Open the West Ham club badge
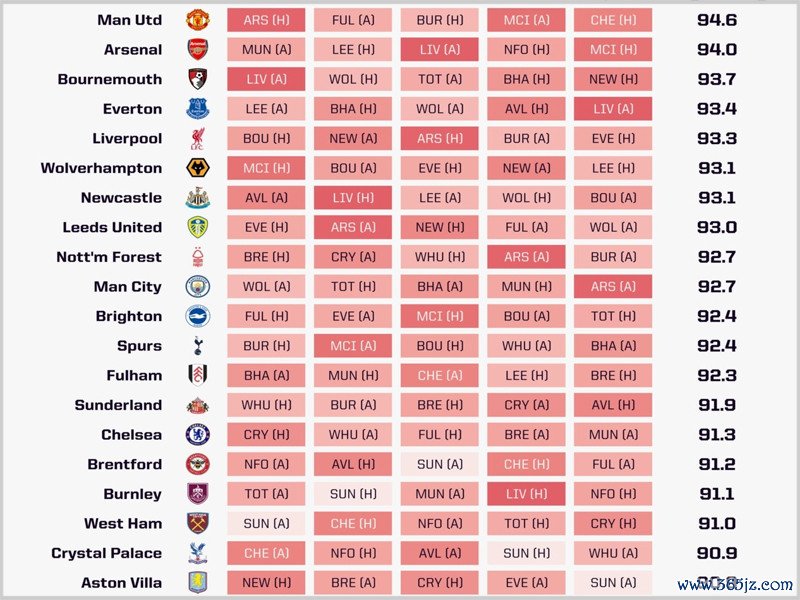 197,524
